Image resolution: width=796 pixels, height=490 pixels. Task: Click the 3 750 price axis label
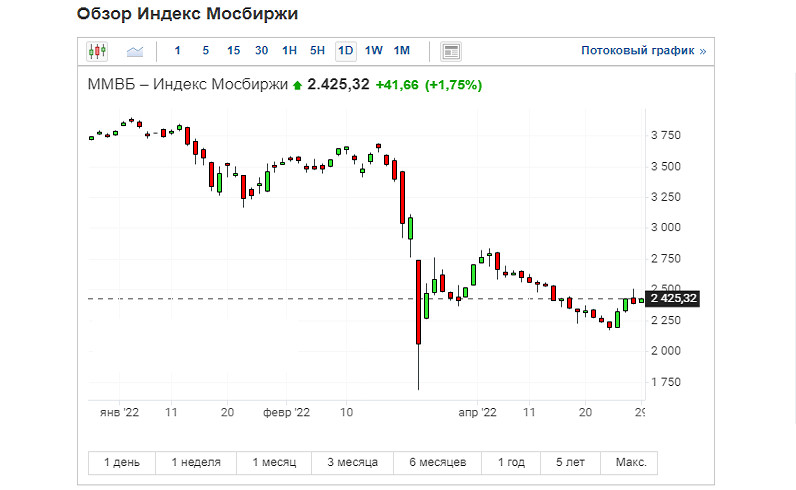(666, 135)
